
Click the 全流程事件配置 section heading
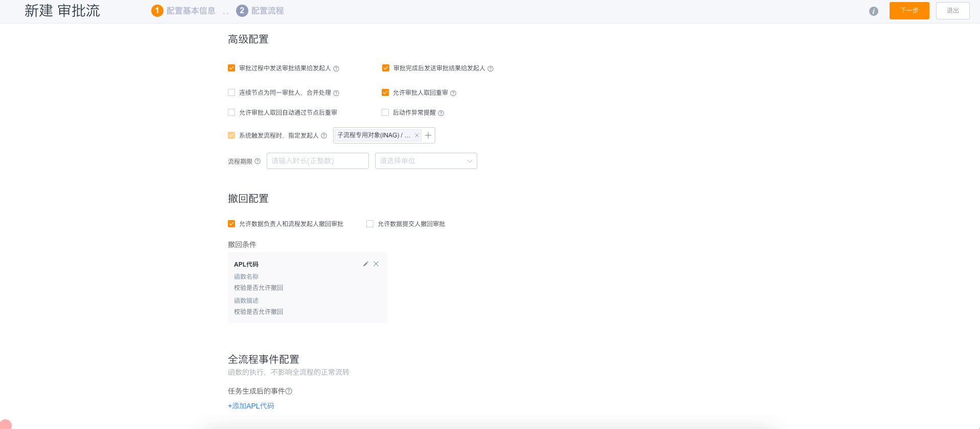coord(264,360)
